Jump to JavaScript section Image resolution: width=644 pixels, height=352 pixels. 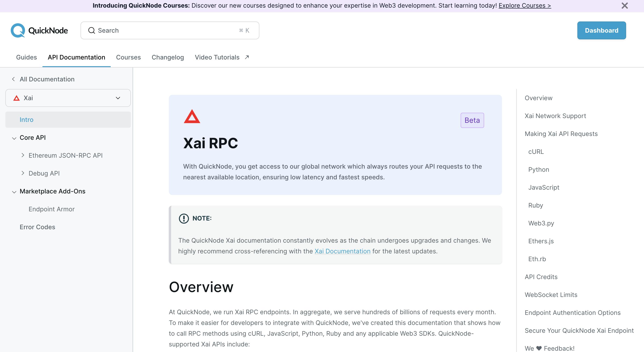pos(544,187)
